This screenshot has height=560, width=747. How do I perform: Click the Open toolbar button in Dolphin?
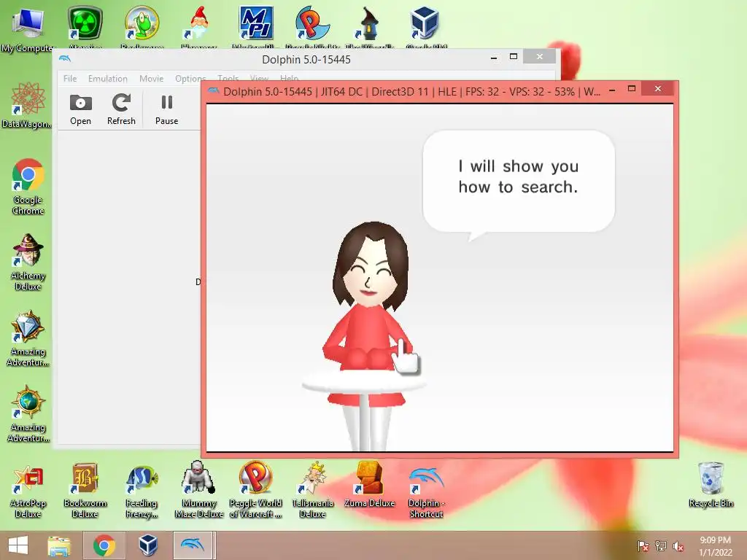tap(80, 109)
